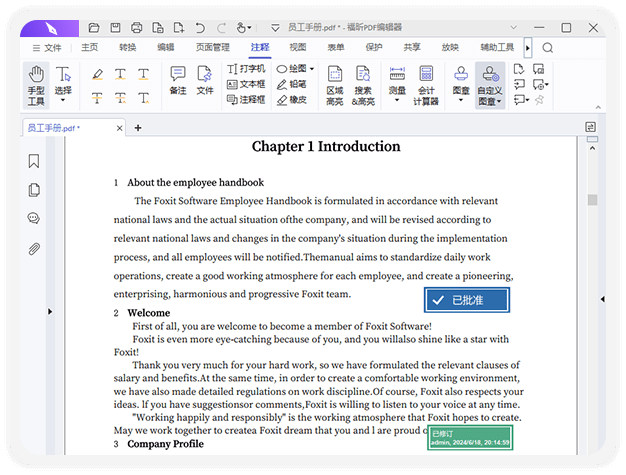The width and height of the screenshot is (626, 475).
Task: Select Area Highlight tool (区域高亮)
Action: [x=335, y=85]
